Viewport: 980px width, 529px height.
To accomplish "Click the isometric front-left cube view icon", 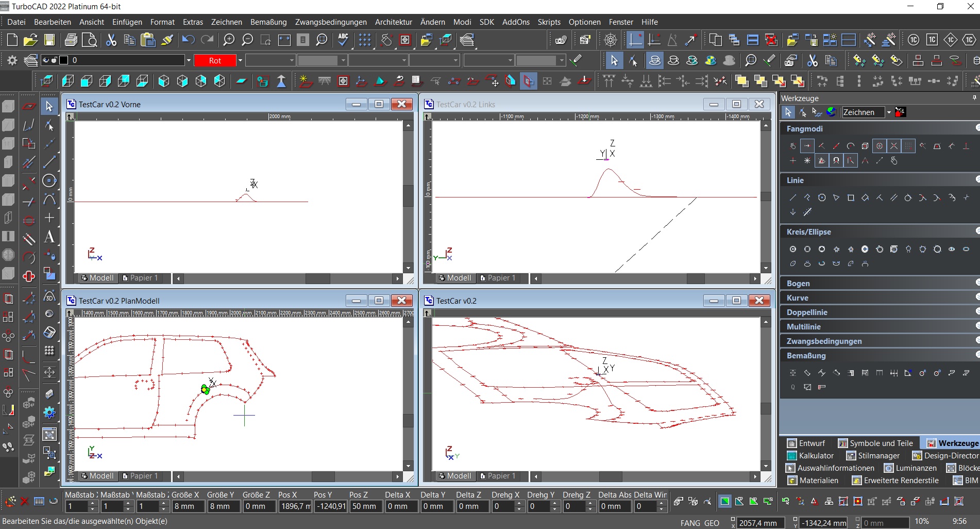I will [x=164, y=81].
